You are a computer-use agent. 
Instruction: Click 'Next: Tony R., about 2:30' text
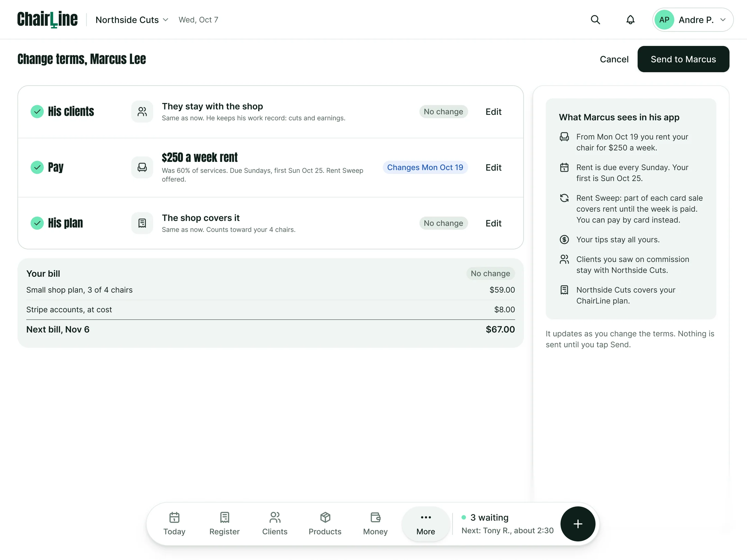pyautogui.click(x=507, y=531)
